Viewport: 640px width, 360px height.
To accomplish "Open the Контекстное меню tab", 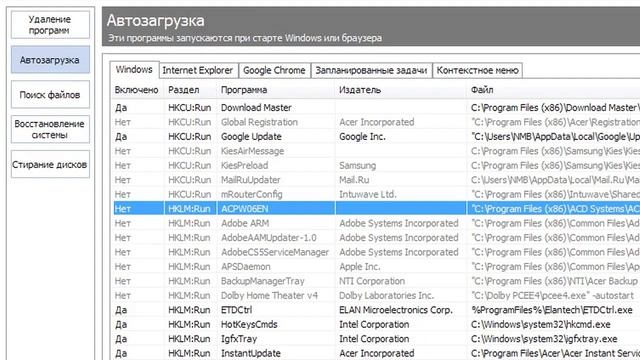I will coord(477,70).
